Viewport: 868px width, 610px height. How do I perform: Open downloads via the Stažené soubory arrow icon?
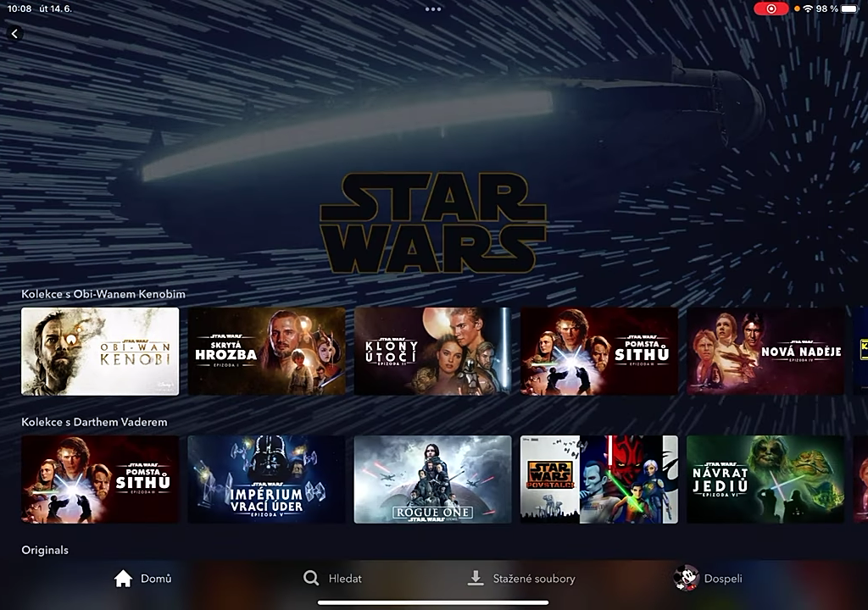pyautogui.click(x=474, y=578)
